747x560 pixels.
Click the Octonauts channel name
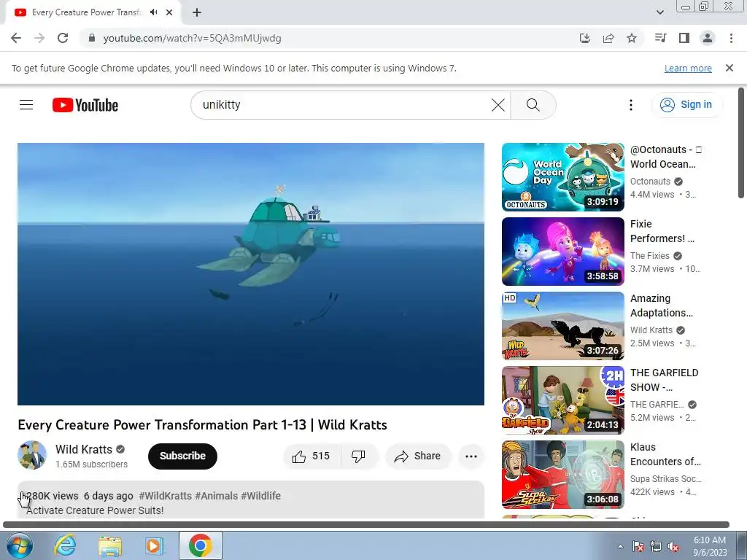[650, 182]
